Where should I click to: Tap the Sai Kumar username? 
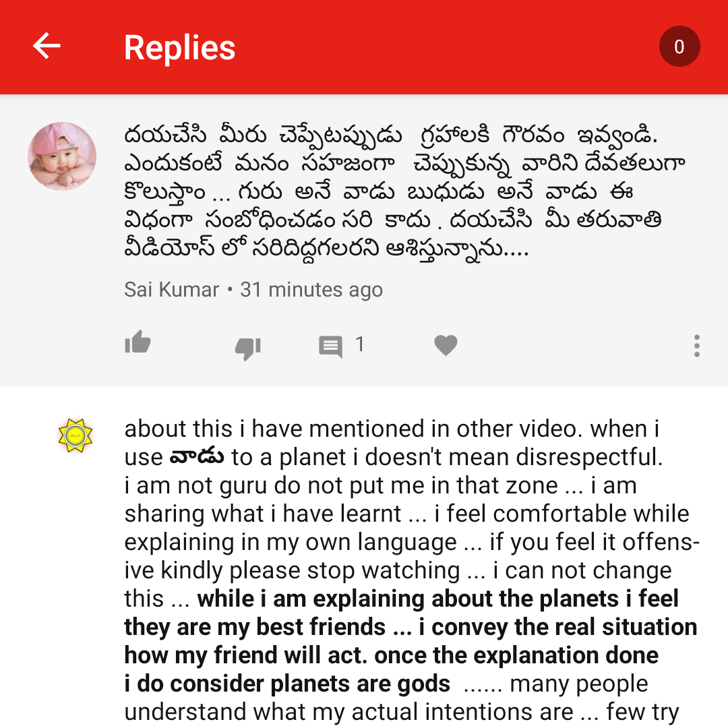(171, 289)
